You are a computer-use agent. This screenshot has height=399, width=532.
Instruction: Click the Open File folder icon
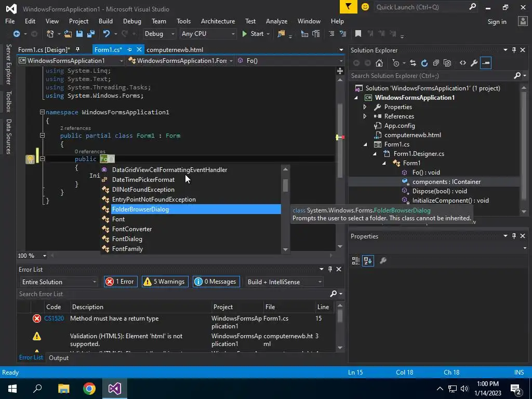(x=68, y=34)
